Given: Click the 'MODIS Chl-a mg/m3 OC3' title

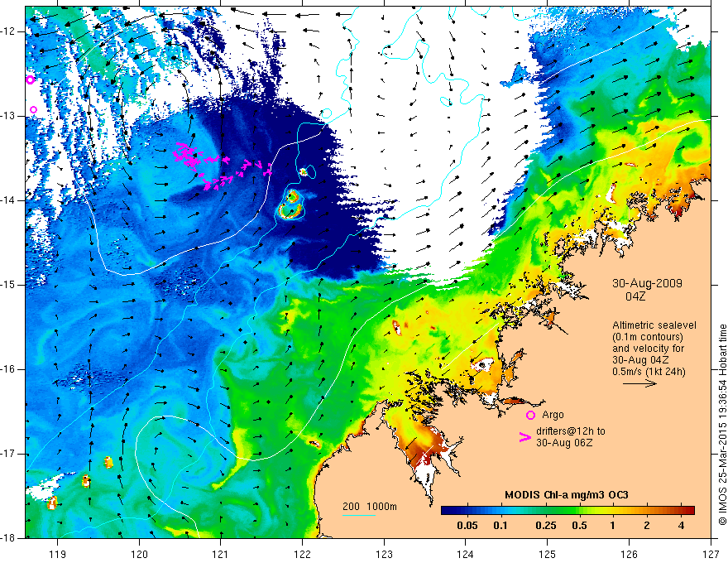Looking at the screenshot, I should click(567, 495).
